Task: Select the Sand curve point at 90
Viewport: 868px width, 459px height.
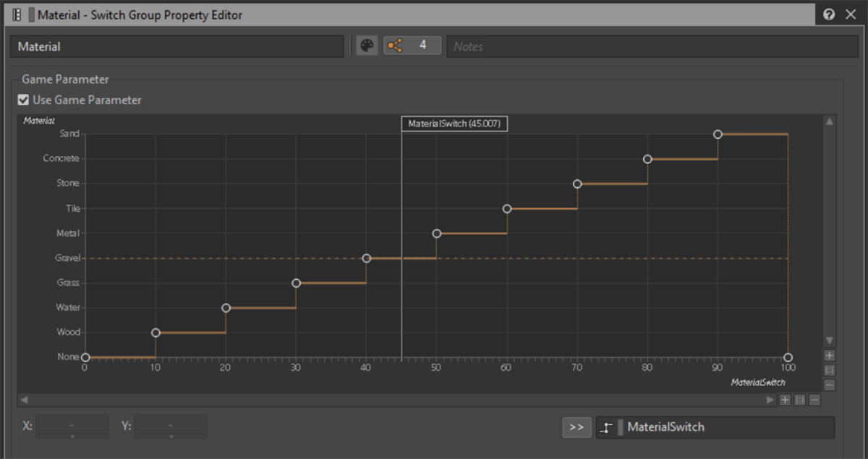Action: coord(718,134)
